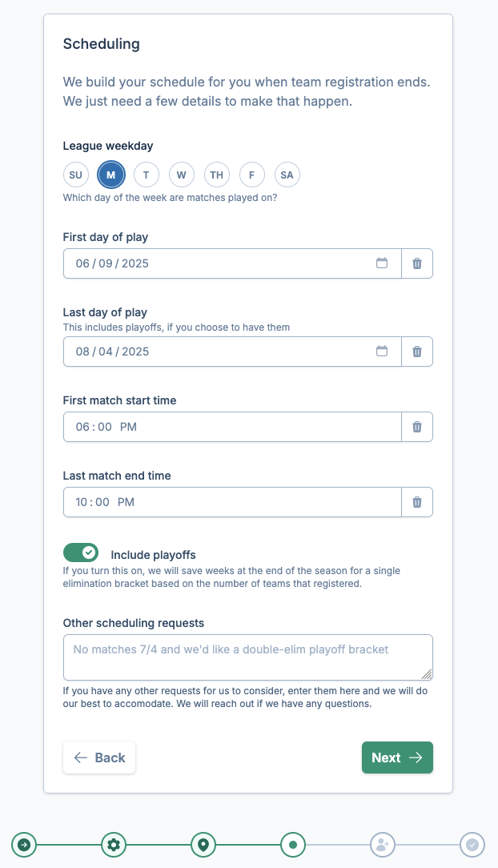Click the Next button

[397, 757]
